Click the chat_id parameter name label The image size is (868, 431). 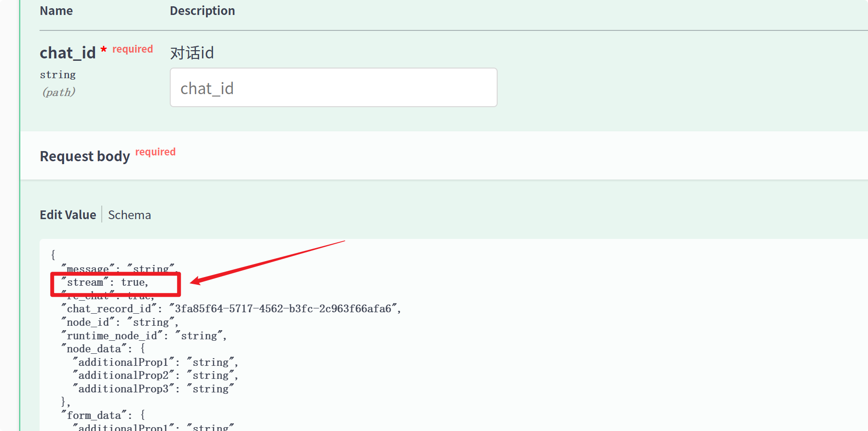click(x=68, y=53)
